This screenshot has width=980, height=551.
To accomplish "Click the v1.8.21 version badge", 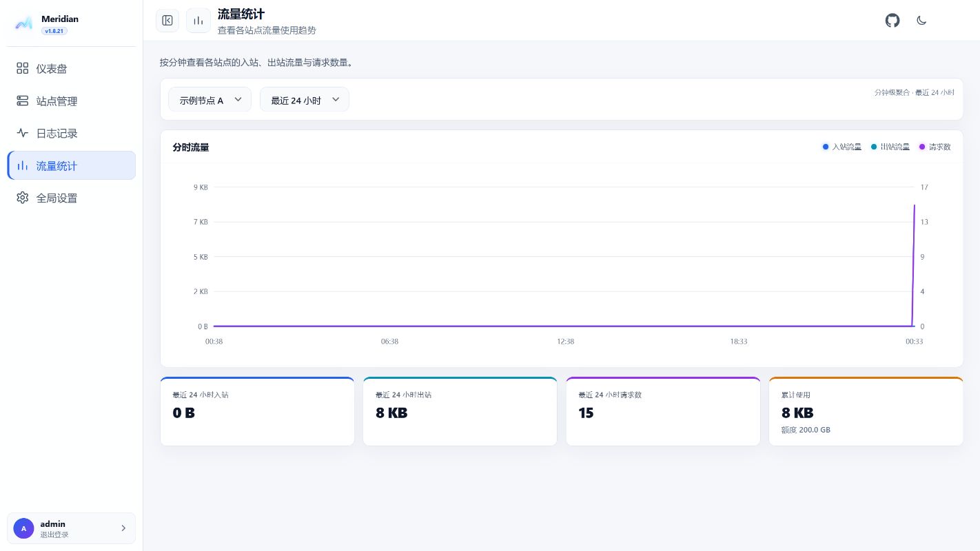I will pos(54,31).
